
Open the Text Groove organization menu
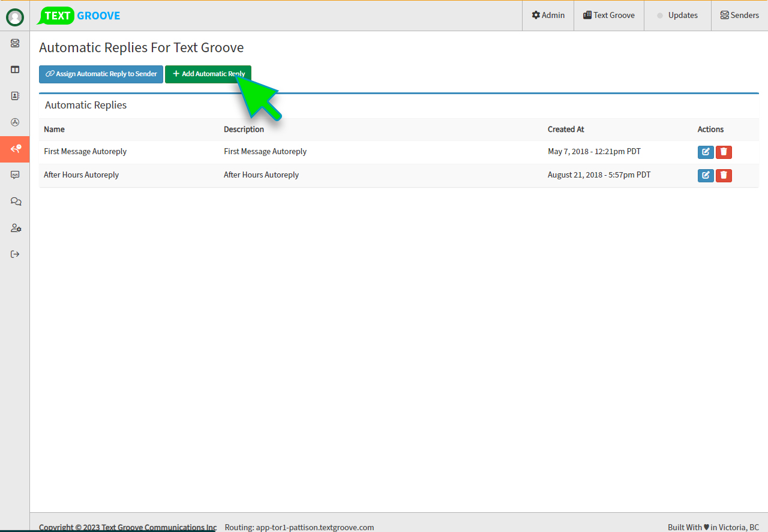tap(609, 16)
